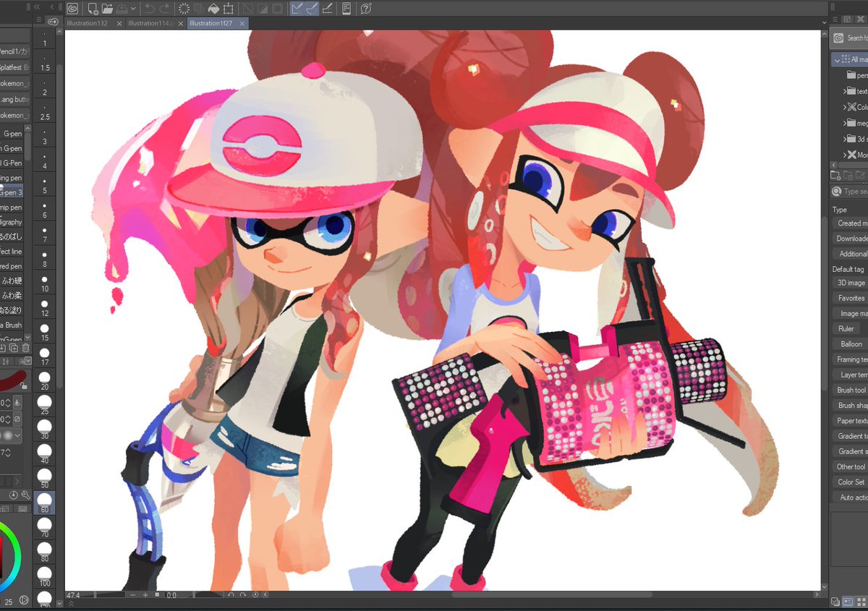
Task: Select the Balloon tag button
Action: tap(850, 344)
